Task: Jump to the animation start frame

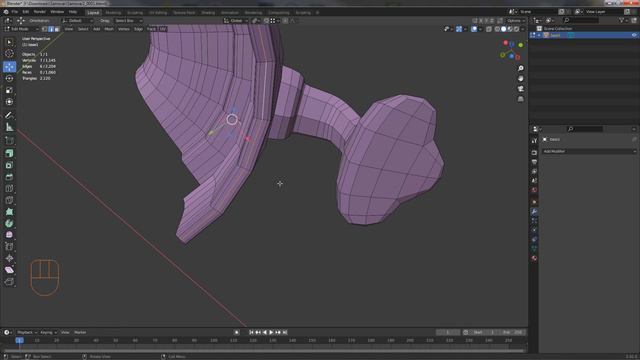Action: tap(251, 332)
